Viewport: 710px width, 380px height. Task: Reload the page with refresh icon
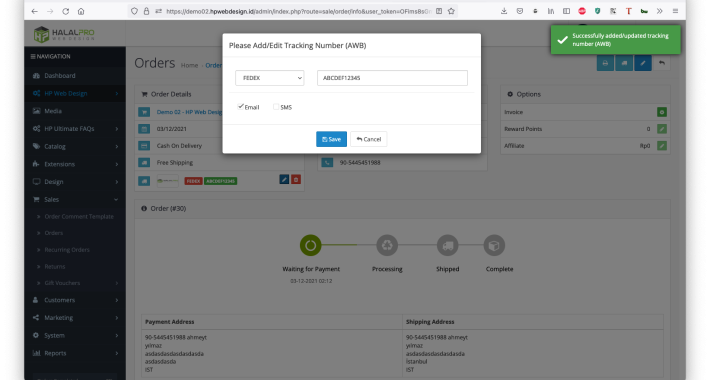66,11
